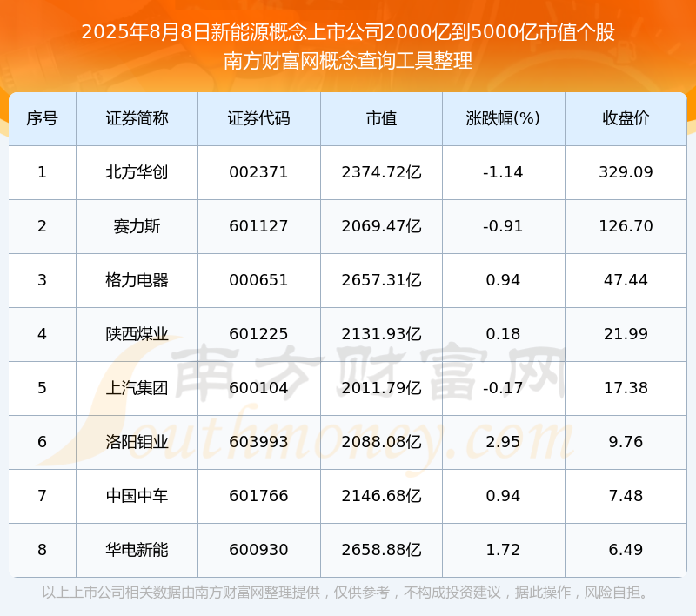Click row number 1 in 序号 column
696x616 pixels.
coord(42,172)
